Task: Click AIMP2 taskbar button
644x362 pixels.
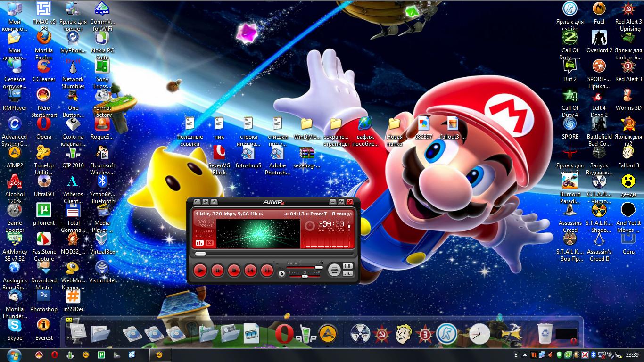Action: (x=159, y=354)
